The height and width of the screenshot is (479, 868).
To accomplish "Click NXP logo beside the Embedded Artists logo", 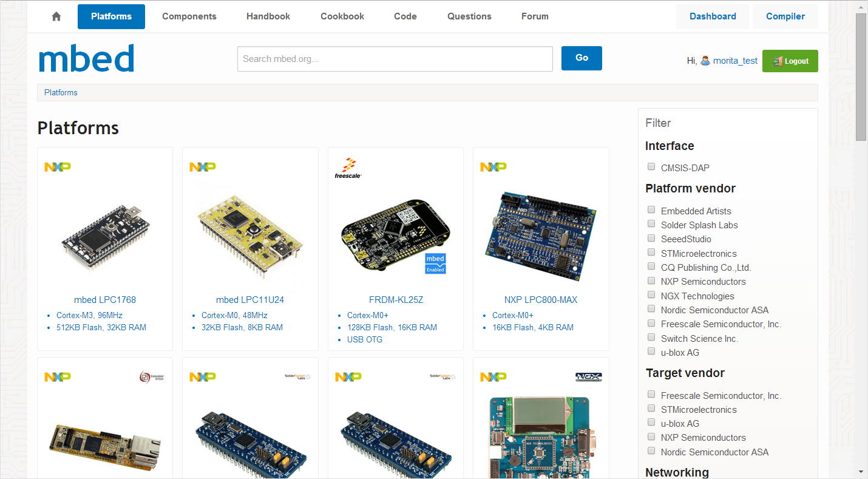I will pos(58,377).
